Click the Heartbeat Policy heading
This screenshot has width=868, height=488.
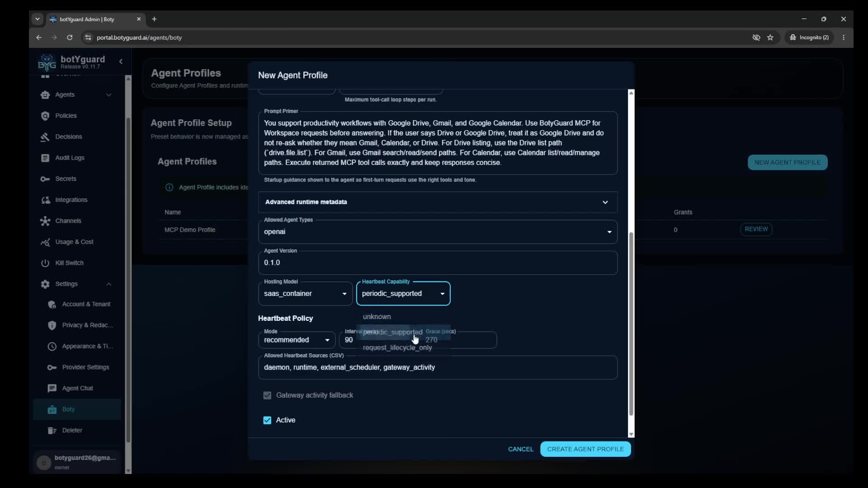pyautogui.click(x=285, y=319)
